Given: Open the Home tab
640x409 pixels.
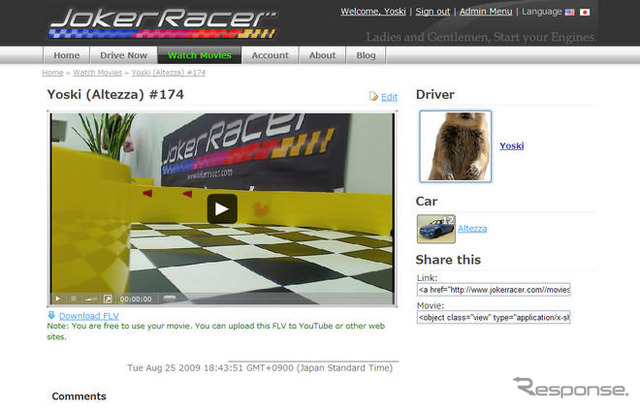Looking at the screenshot, I should 67,55.
